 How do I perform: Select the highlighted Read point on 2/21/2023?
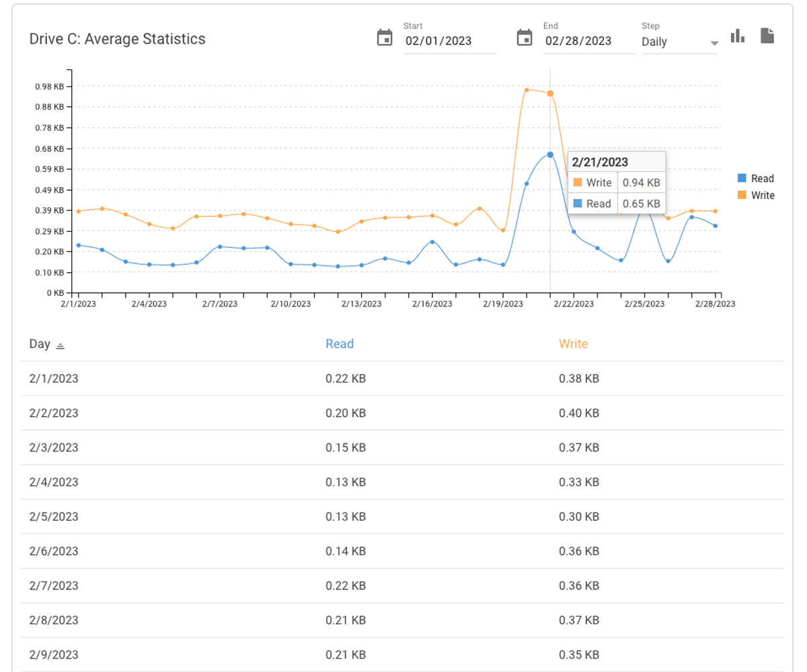click(x=550, y=155)
